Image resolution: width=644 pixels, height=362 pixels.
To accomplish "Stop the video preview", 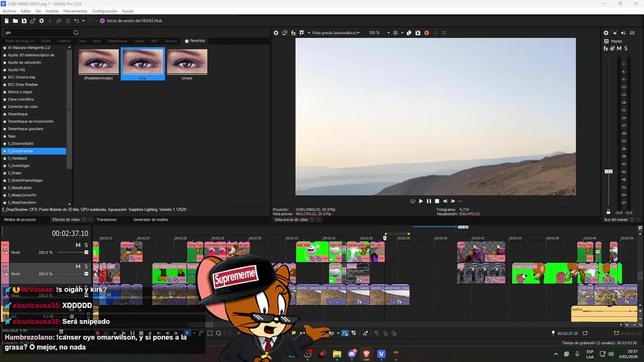I will tap(437, 201).
